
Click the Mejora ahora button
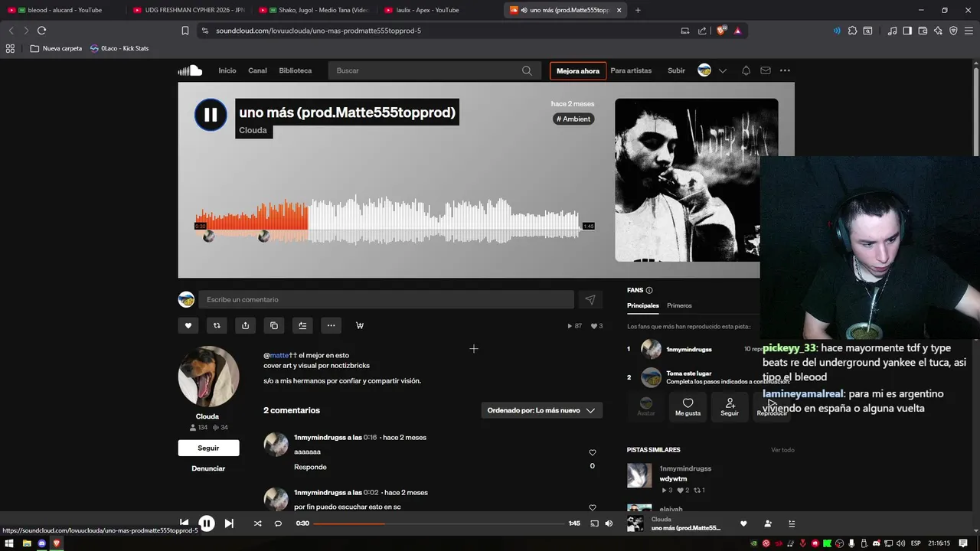[x=578, y=71]
